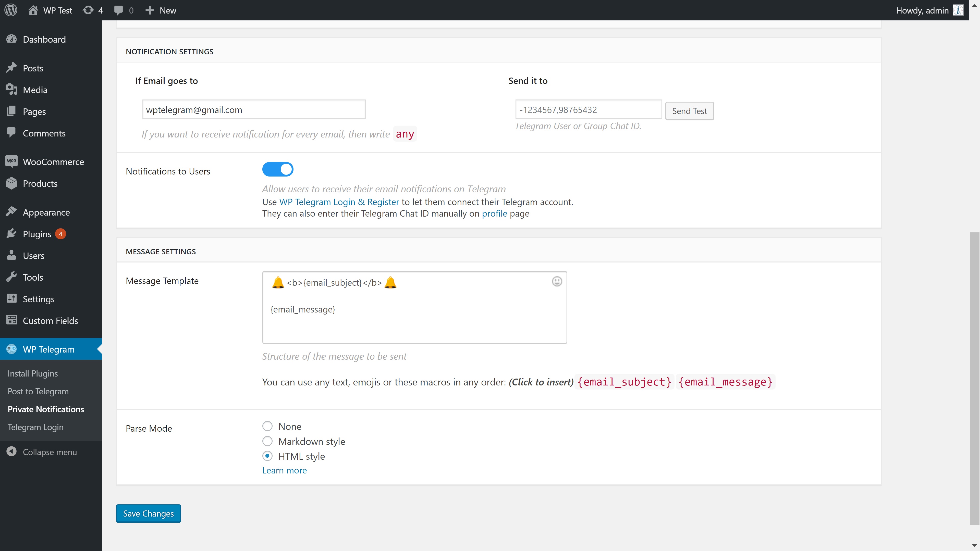The height and width of the screenshot is (551, 980).
Task: Open the updates icon in admin bar
Action: pos(88,10)
